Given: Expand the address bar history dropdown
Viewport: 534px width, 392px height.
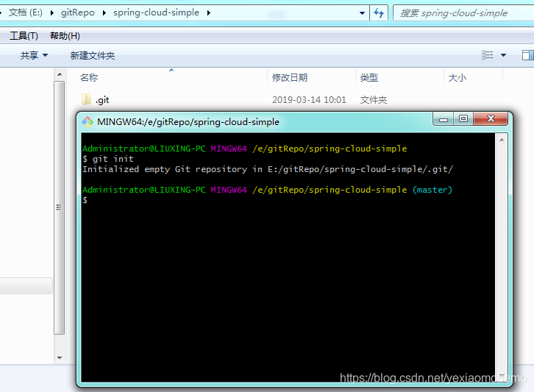Looking at the screenshot, I should pos(362,13).
